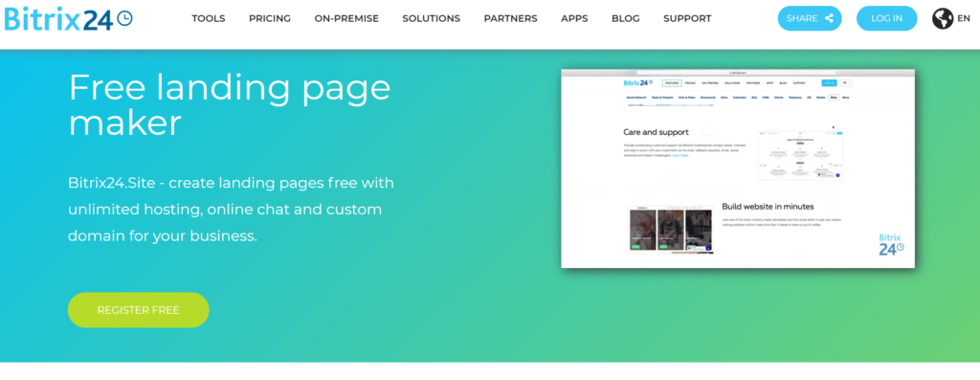Open the product preview screenshot thumbnail

[x=738, y=168]
